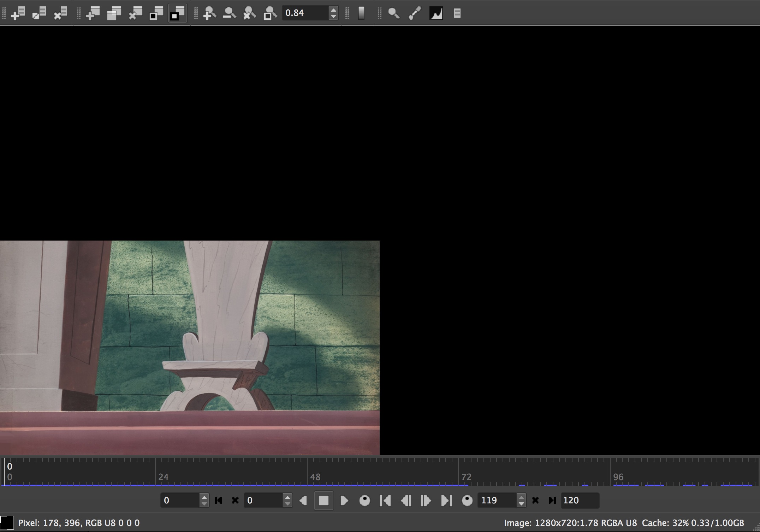Click the in point value field
Screen dimensions: 760x532
pyautogui.click(x=263, y=500)
